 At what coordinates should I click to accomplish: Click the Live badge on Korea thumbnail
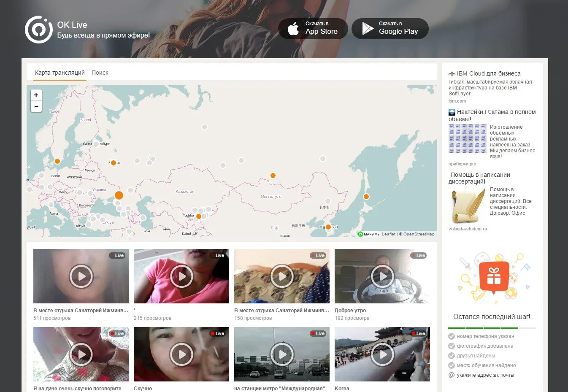tap(419, 333)
